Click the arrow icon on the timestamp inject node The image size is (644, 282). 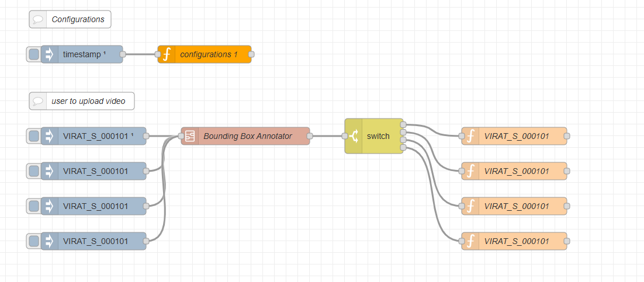[x=50, y=54]
